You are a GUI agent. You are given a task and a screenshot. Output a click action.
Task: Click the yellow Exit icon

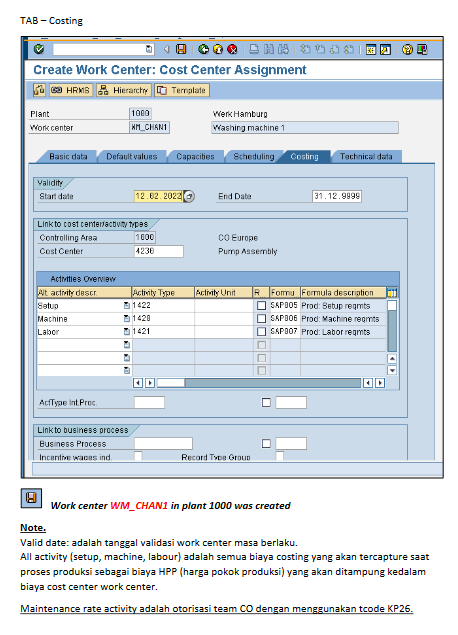click(x=218, y=49)
